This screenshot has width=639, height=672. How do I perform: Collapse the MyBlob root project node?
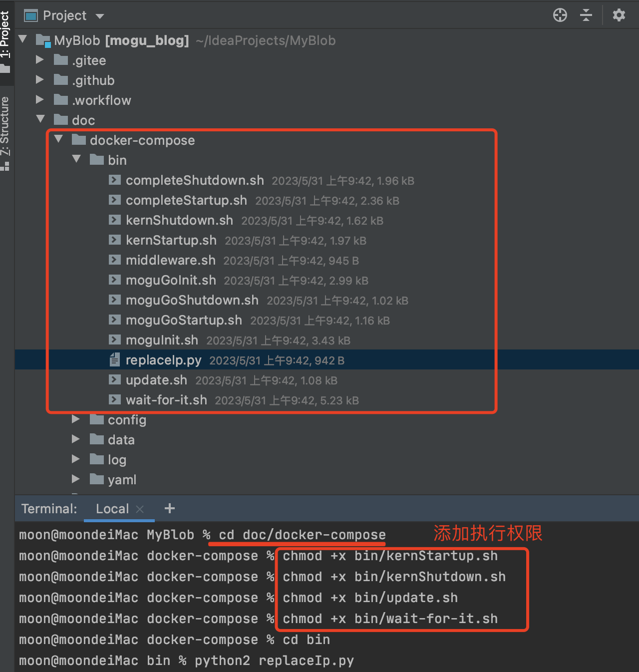click(x=22, y=38)
